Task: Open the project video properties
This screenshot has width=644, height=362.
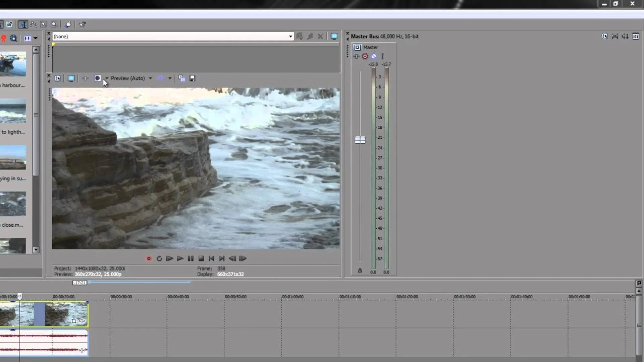Action: (58, 78)
